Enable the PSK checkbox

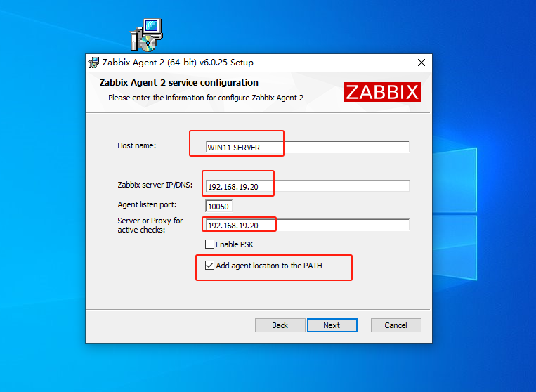point(209,244)
